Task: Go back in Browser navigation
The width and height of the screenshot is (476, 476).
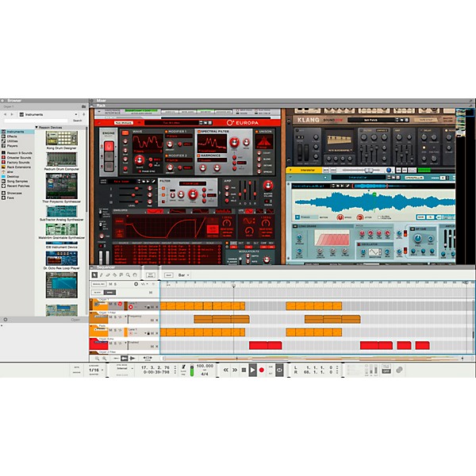Action: tap(6, 114)
